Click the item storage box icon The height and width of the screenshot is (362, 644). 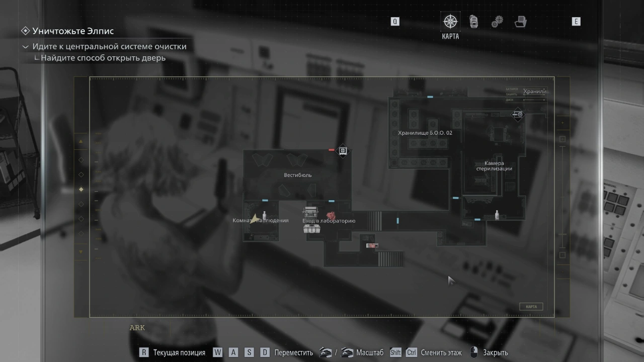312,229
